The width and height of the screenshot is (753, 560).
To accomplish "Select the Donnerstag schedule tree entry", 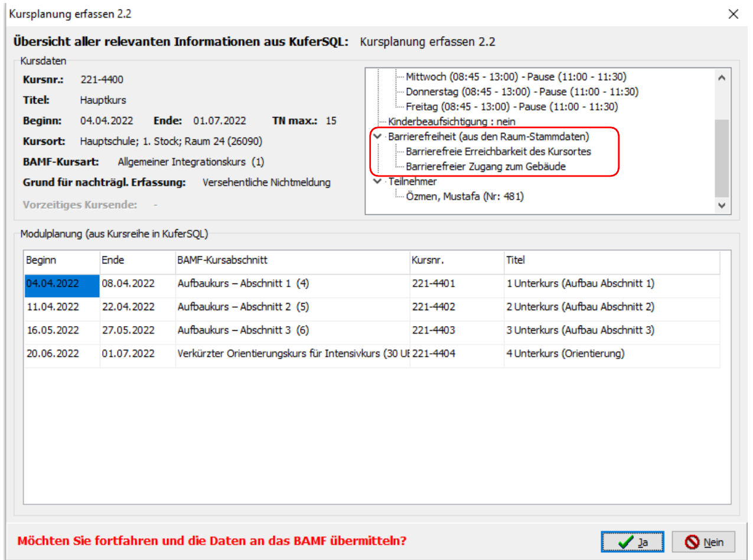I will tap(522, 92).
